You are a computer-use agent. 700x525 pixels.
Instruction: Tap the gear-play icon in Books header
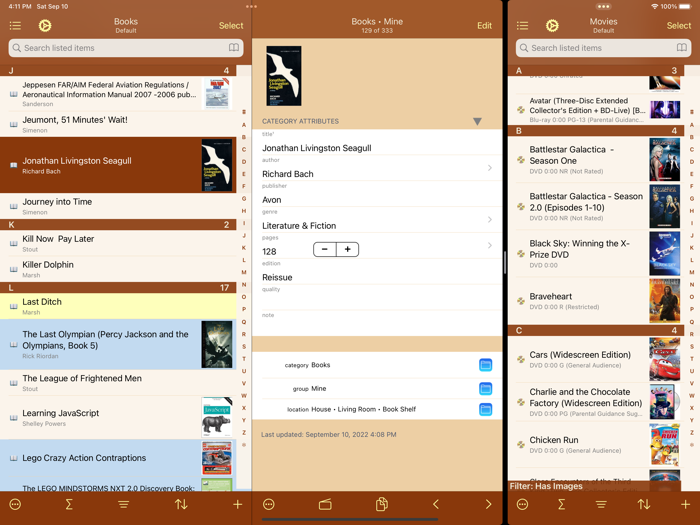click(45, 25)
